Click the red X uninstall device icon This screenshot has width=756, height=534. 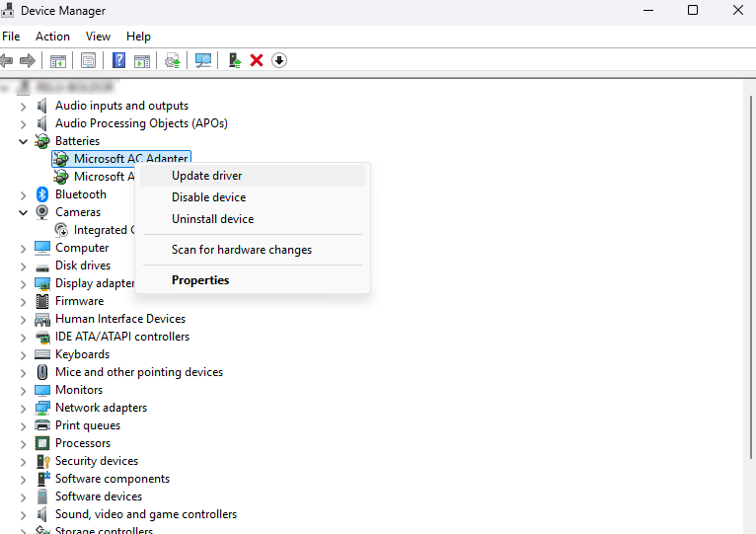257,60
